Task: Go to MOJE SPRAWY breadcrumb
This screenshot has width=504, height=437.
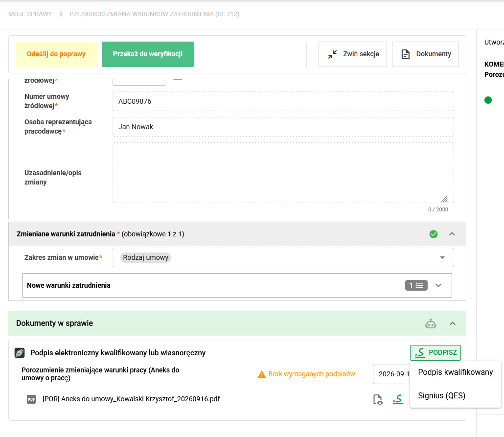Action: coord(30,14)
